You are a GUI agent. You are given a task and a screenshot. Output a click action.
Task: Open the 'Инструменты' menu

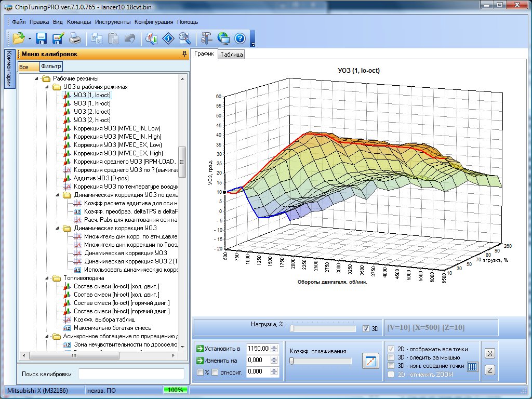[x=113, y=22]
